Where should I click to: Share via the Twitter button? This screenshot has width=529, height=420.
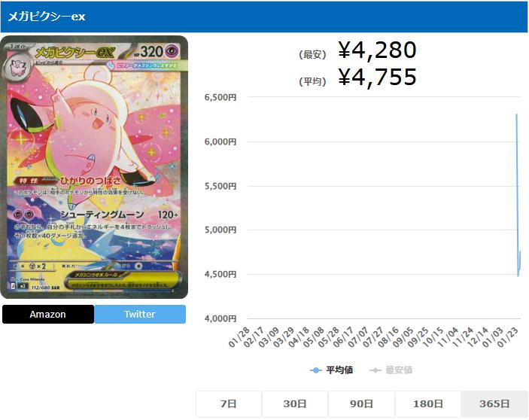(x=140, y=314)
